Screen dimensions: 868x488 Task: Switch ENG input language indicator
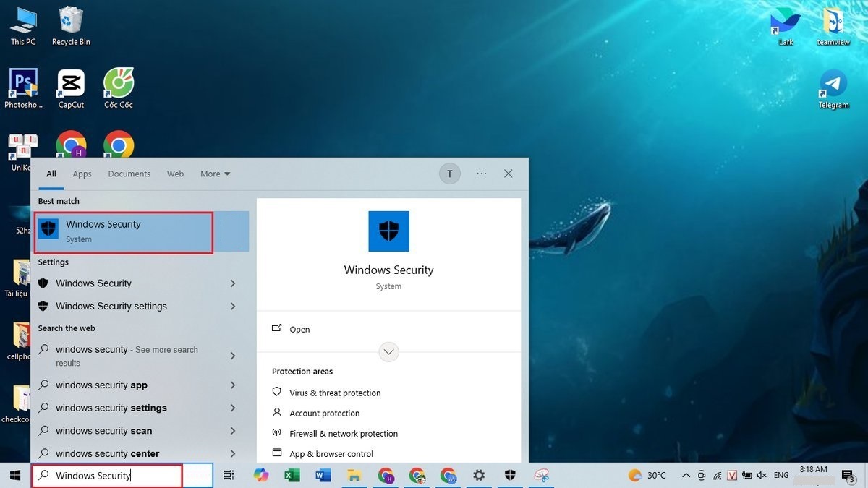tap(781, 475)
